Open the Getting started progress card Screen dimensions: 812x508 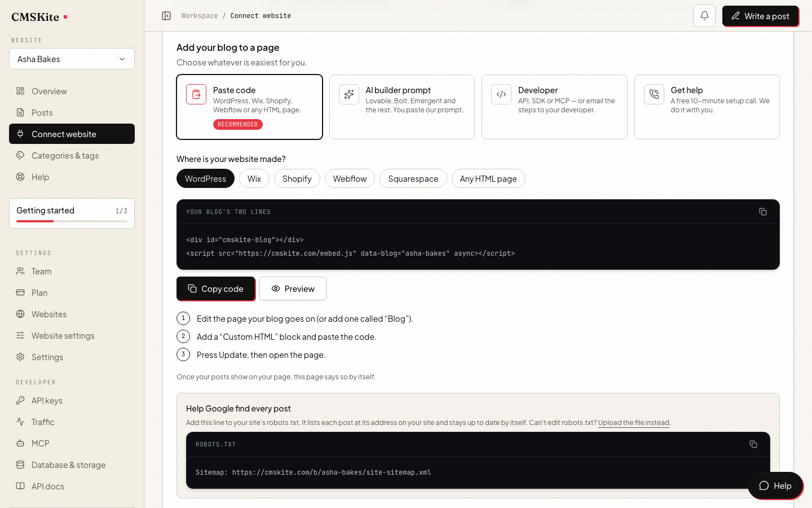pyautogui.click(x=72, y=213)
